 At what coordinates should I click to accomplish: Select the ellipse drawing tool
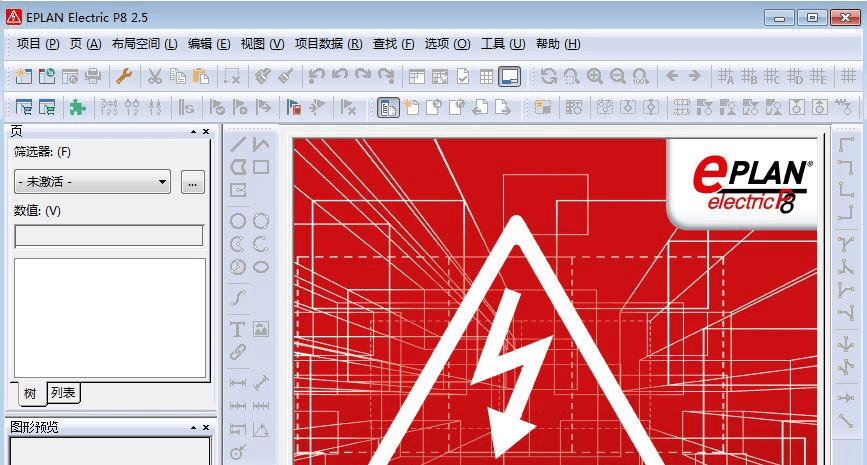(261, 267)
